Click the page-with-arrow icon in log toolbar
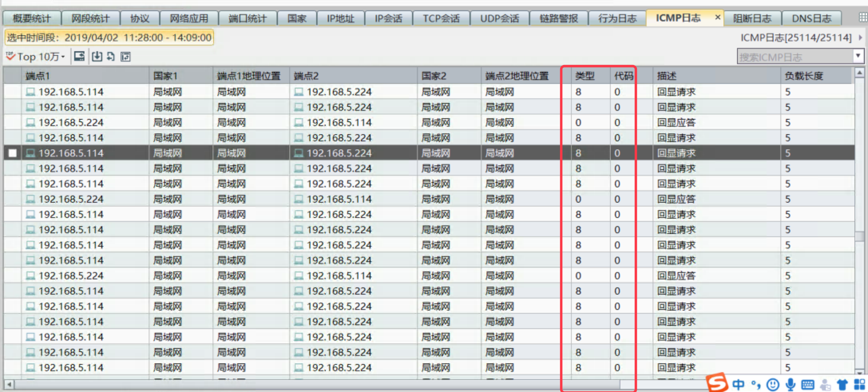 111,57
